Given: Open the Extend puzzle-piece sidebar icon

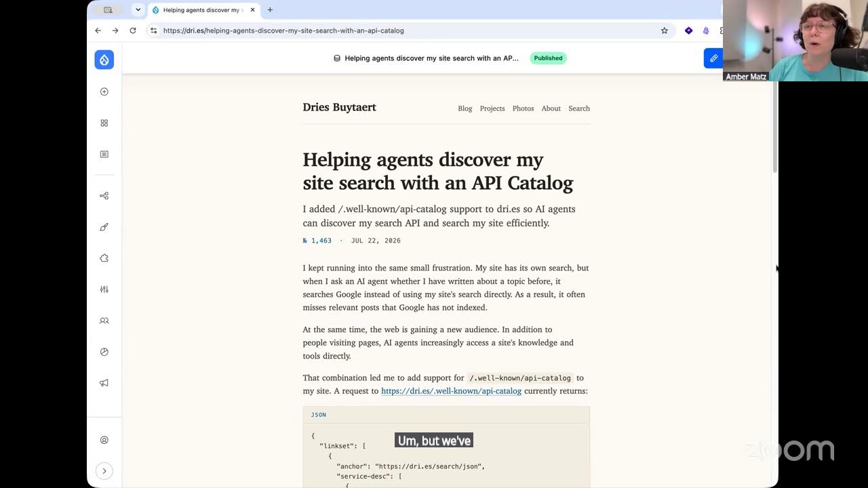Looking at the screenshot, I should pos(104,258).
